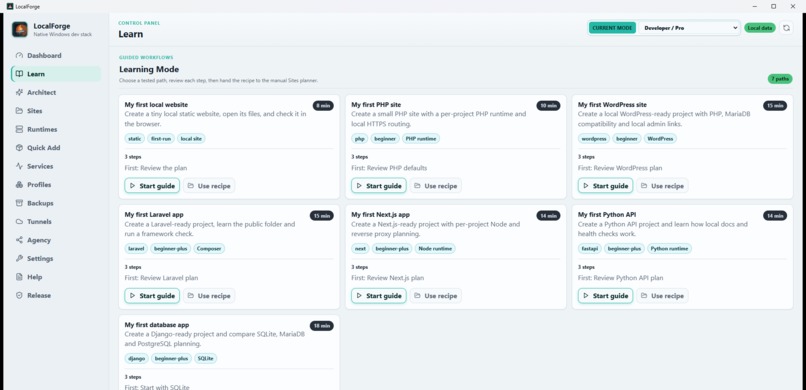This screenshot has width=806, height=390.
Task: Click the Help document icon
Action: click(20, 277)
